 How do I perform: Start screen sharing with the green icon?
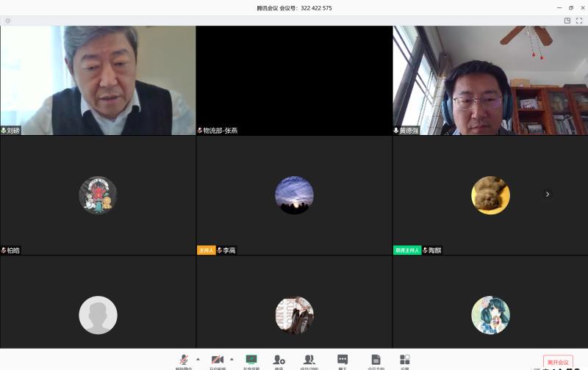pyautogui.click(x=251, y=360)
